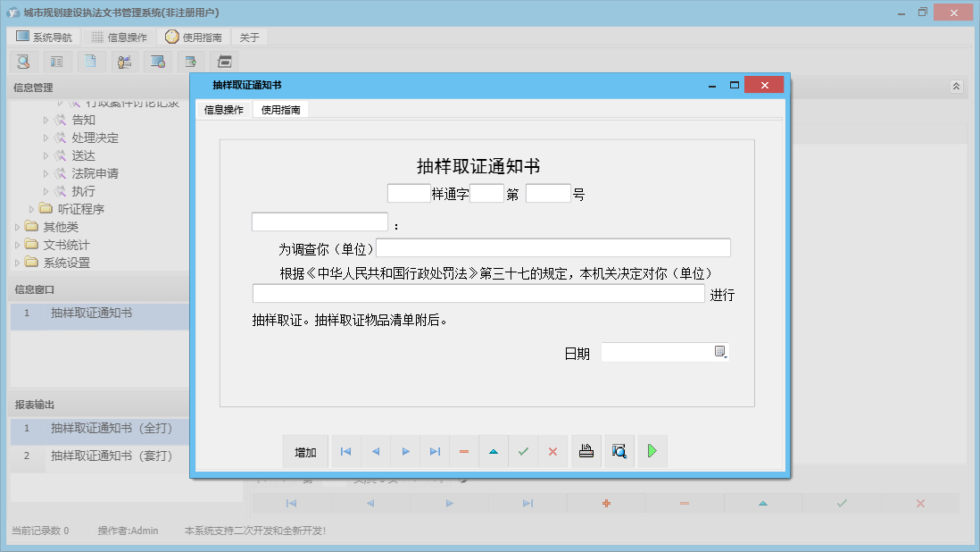Click the add-window export icon in toolbar
Viewport: 980px width, 552px height.
pyautogui.click(x=190, y=61)
